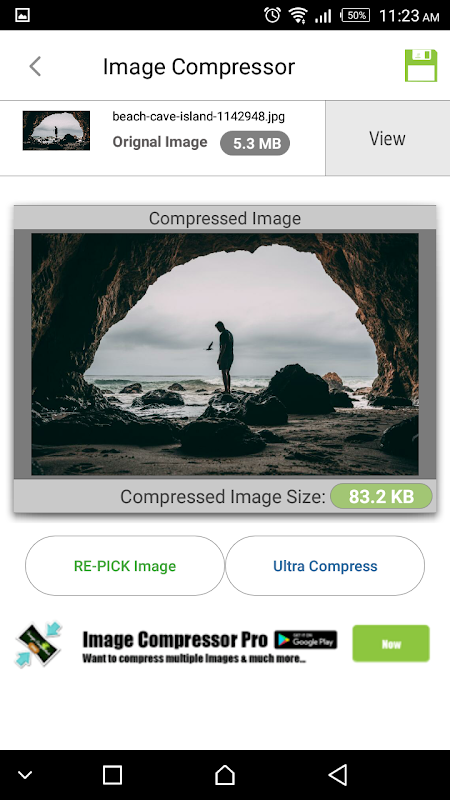This screenshot has width=450, height=800.
Task: Click the green Now button in ad
Action: pos(391,644)
